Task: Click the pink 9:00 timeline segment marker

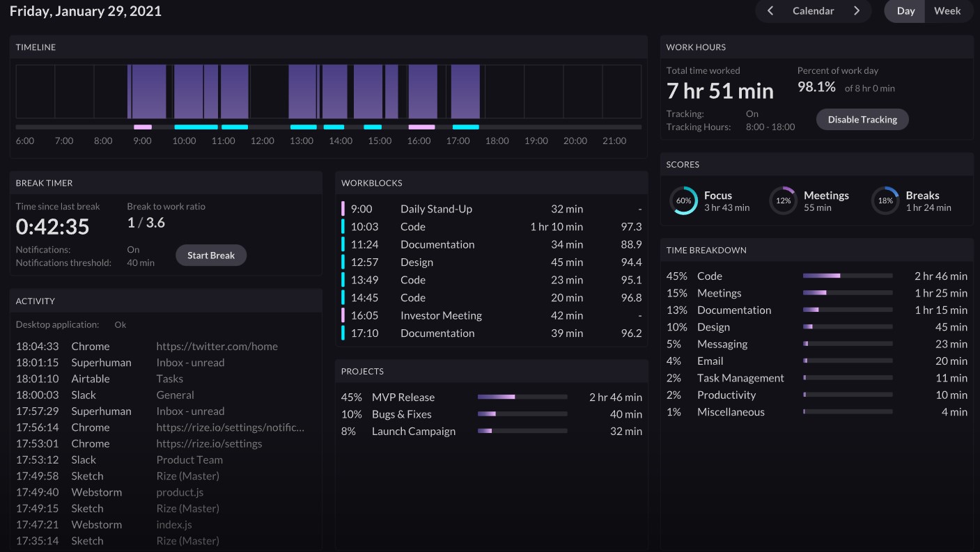Action: pyautogui.click(x=143, y=127)
